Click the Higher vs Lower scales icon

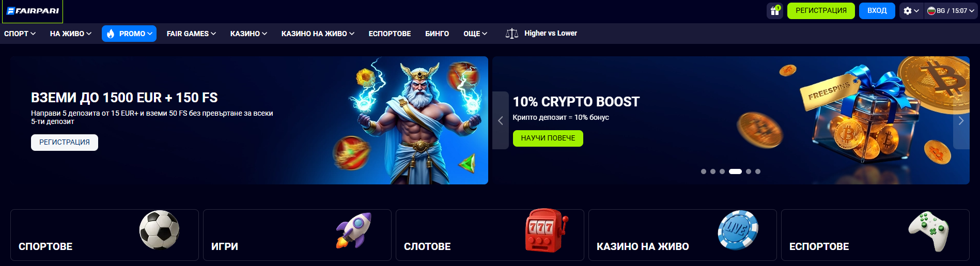tap(511, 34)
